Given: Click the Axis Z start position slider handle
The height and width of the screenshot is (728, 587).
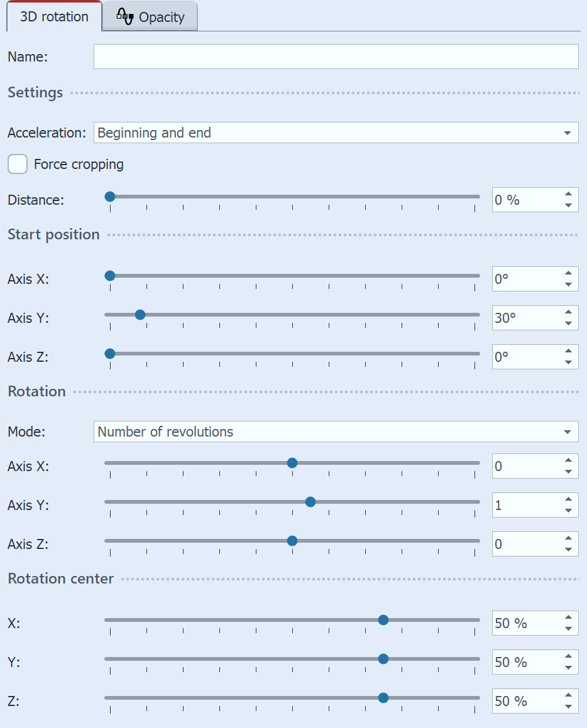Looking at the screenshot, I should (110, 353).
